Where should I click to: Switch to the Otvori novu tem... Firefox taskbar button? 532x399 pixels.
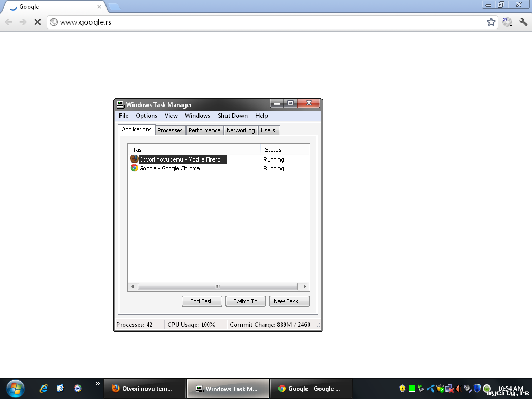click(145, 389)
